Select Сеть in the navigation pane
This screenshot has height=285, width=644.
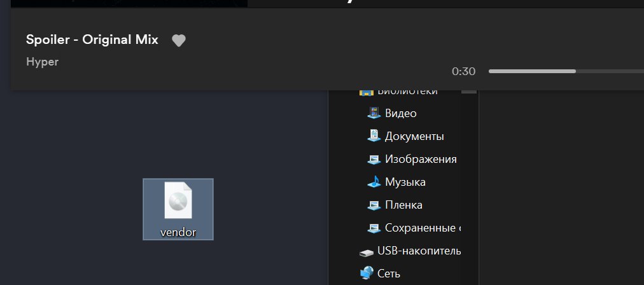pyautogui.click(x=379, y=274)
